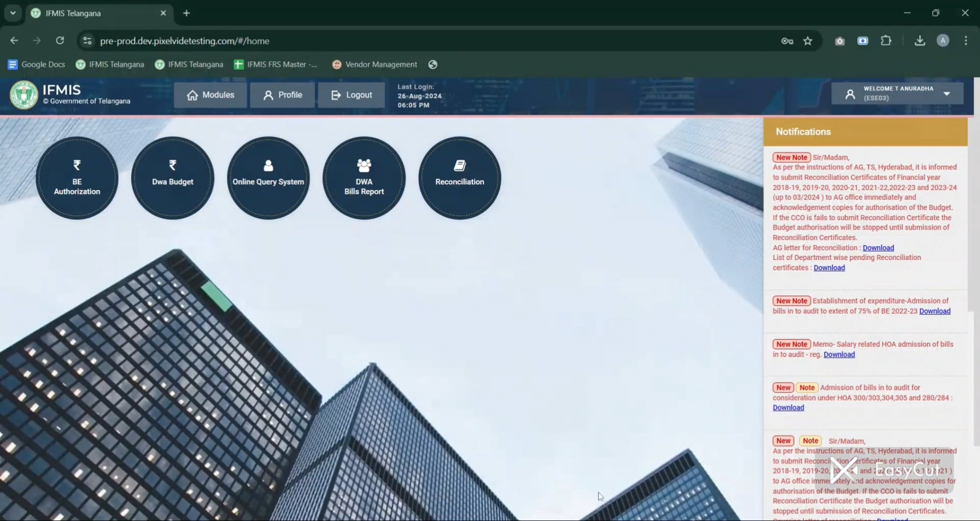Select the Dwa Budget module

(172, 178)
